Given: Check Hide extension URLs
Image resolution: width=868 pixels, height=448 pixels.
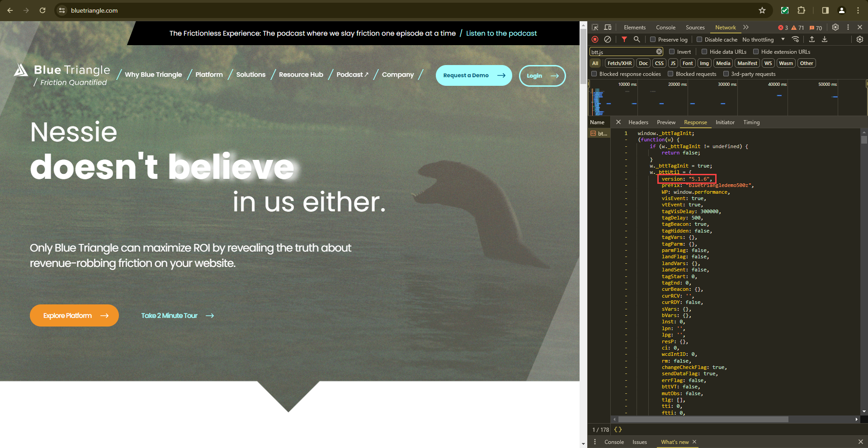Looking at the screenshot, I should 756,51.
